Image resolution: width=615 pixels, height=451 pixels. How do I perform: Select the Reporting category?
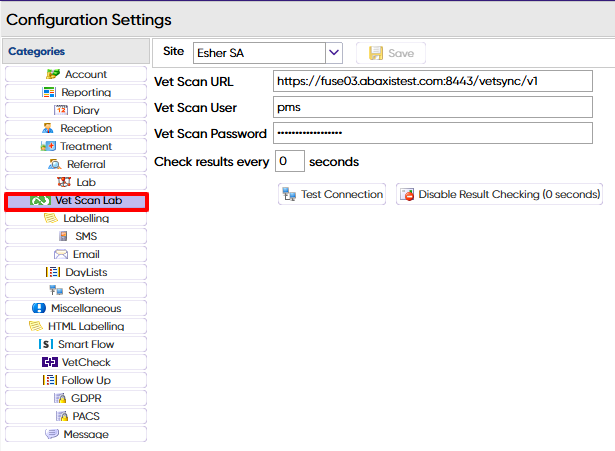coord(76,92)
